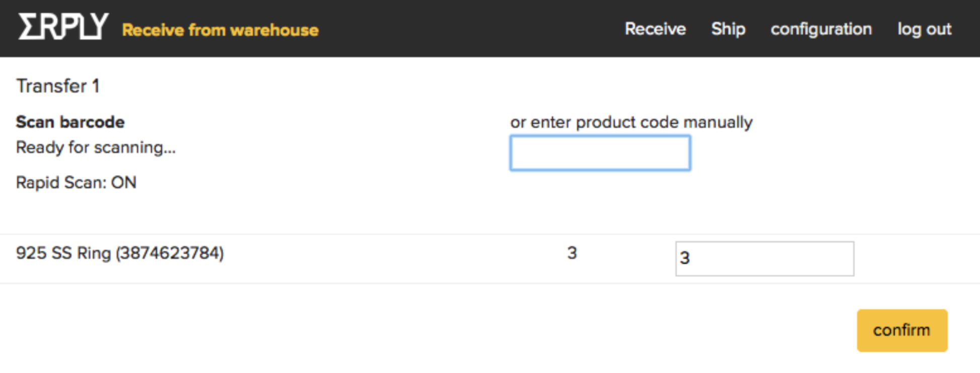Select the 925 SS Ring product name
Image resolution: width=980 pixels, height=373 pixels.
click(x=63, y=253)
